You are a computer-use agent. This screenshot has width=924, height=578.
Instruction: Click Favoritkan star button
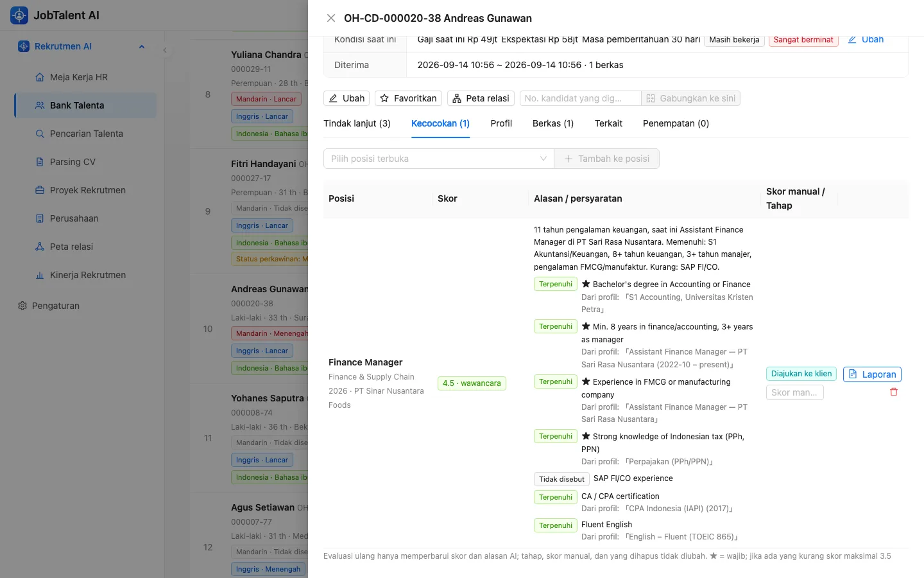click(x=408, y=98)
